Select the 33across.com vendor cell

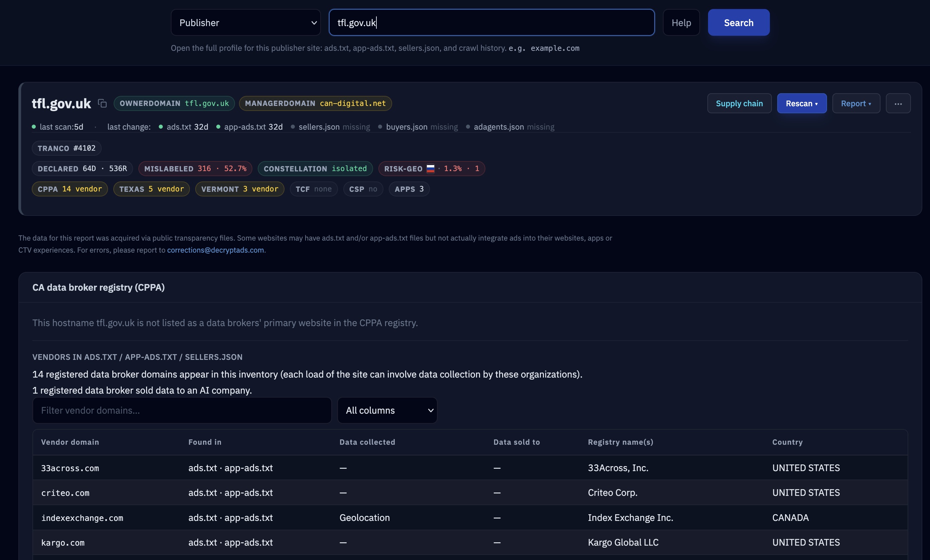click(x=70, y=468)
